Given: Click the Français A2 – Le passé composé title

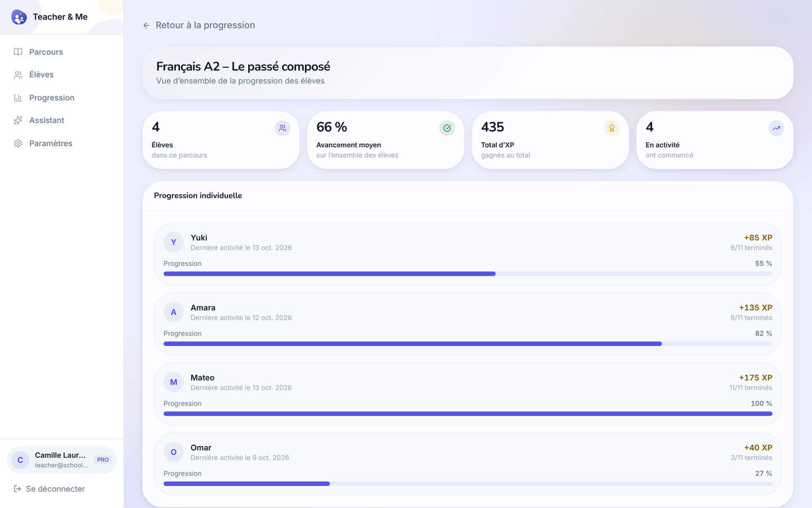Looking at the screenshot, I should [243, 67].
